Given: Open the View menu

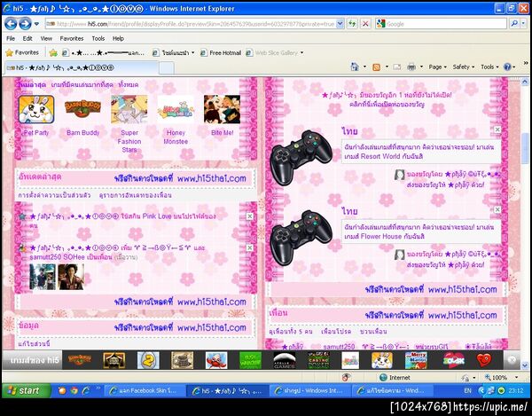Looking at the screenshot, I should [x=46, y=38].
